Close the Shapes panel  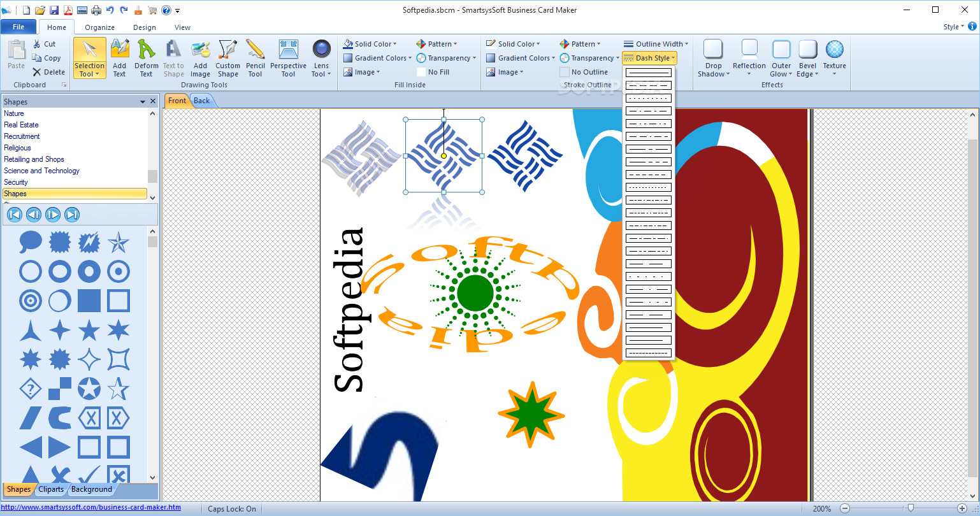(153, 101)
